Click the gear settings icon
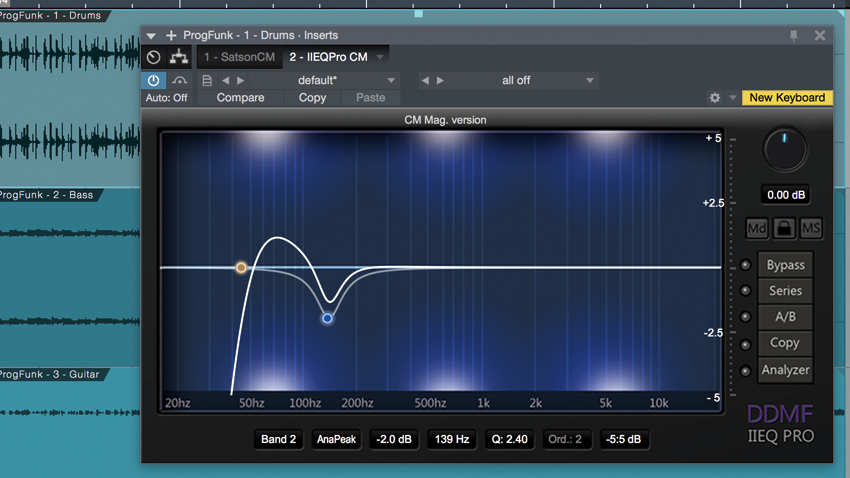 click(715, 98)
